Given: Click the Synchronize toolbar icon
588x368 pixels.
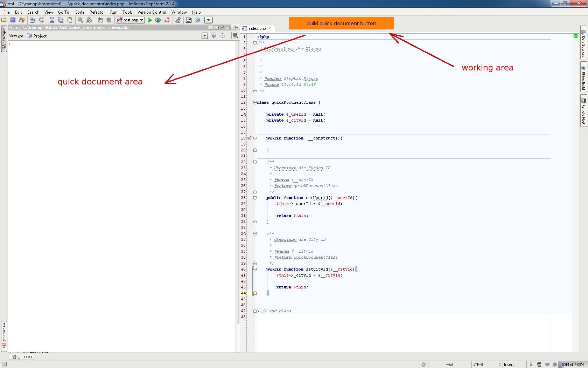Looking at the screenshot, I should pos(22,20).
